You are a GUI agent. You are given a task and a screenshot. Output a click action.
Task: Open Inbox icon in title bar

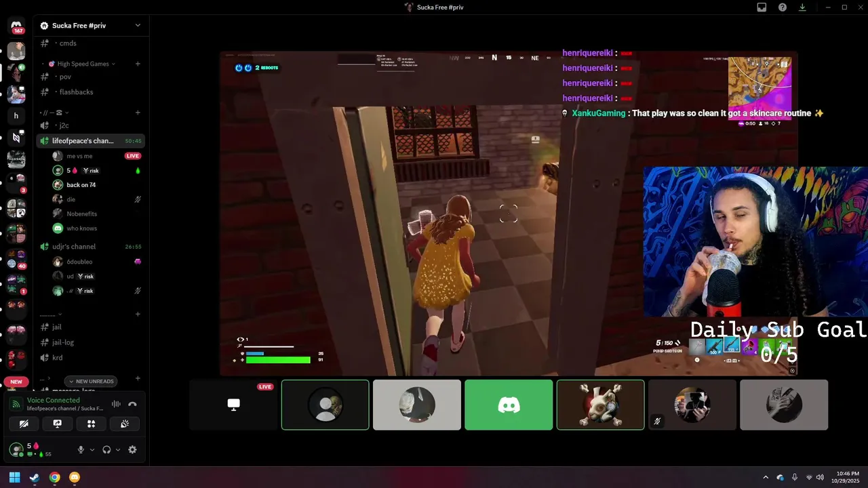762,7
